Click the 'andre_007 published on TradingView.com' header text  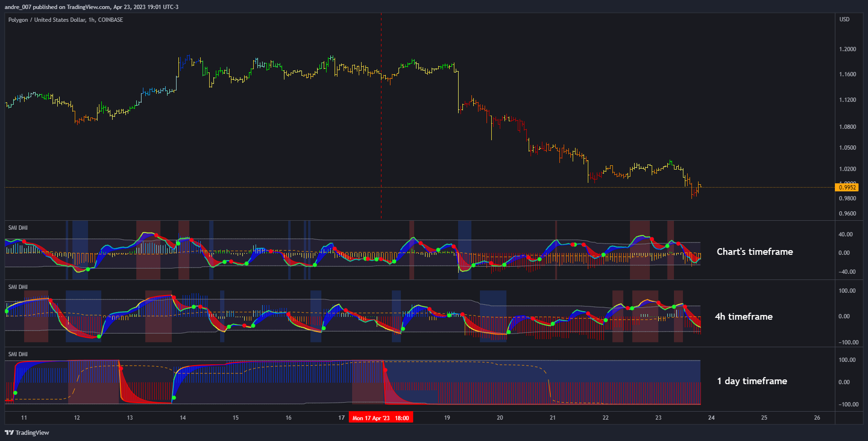click(57, 7)
